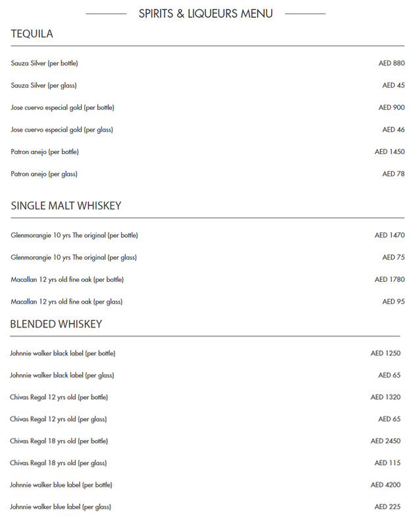Viewport: 420px width, 527px height.
Task: Choose Chivas Regal 12 yrs per glass
Action: coord(58,419)
